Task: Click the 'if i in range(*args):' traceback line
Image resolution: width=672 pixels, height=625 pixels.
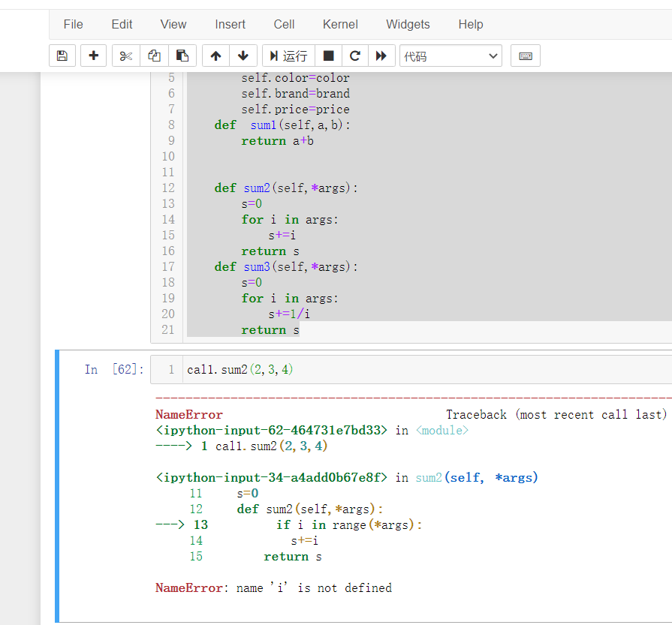Action: tap(349, 524)
